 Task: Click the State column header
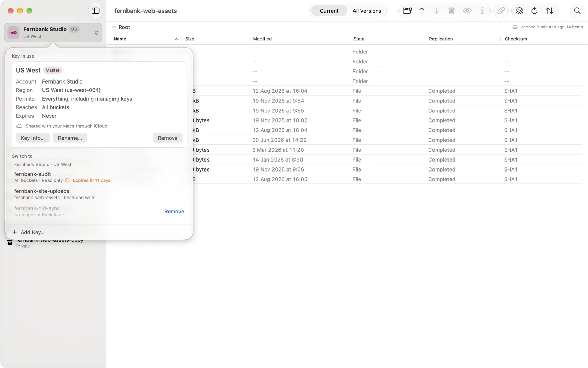tap(387, 39)
